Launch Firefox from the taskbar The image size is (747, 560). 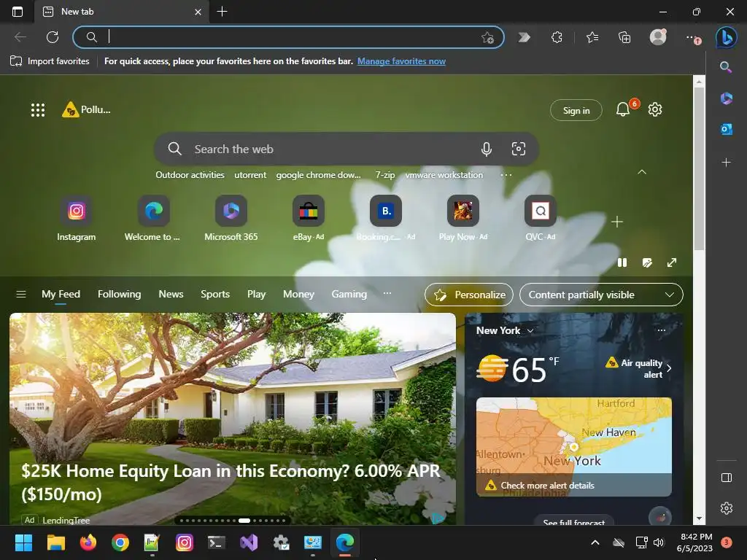coord(88,542)
